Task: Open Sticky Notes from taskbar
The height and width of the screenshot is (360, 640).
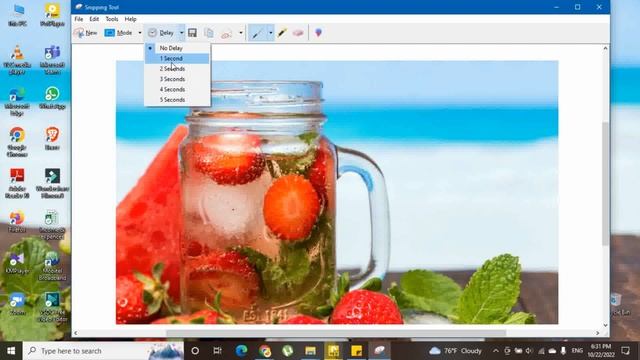Action: click(x=356, y=351)
